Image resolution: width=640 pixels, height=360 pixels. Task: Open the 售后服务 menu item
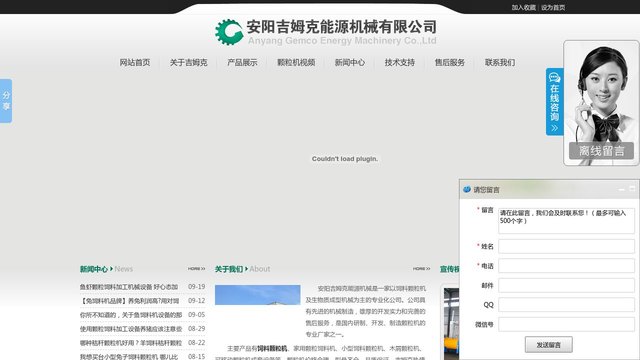click(450, 62)
